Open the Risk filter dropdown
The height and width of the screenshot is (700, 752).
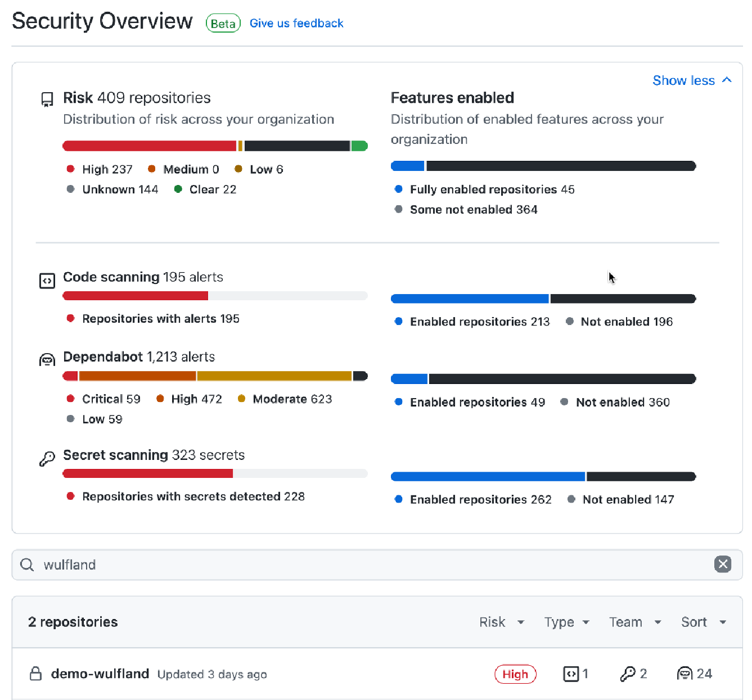pyautogui.click(x=502, y=622)
